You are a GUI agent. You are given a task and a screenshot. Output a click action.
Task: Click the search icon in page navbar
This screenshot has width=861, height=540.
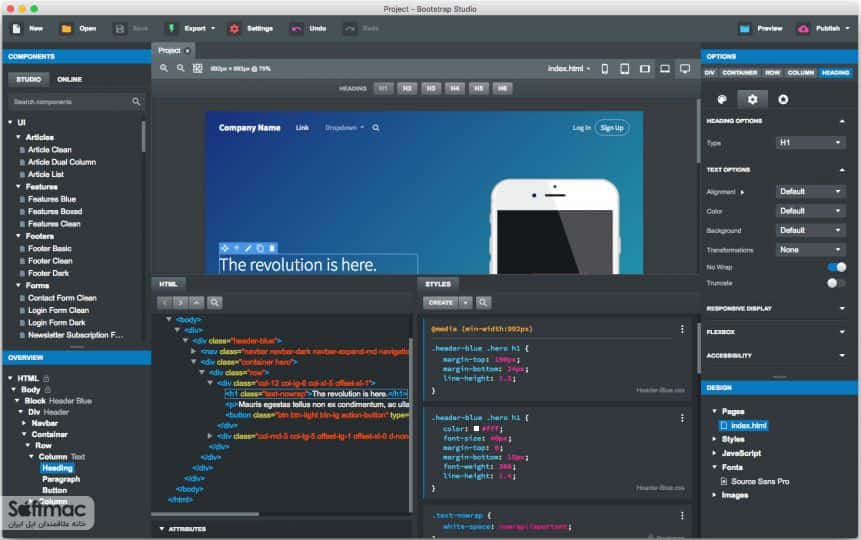[376, 128]
